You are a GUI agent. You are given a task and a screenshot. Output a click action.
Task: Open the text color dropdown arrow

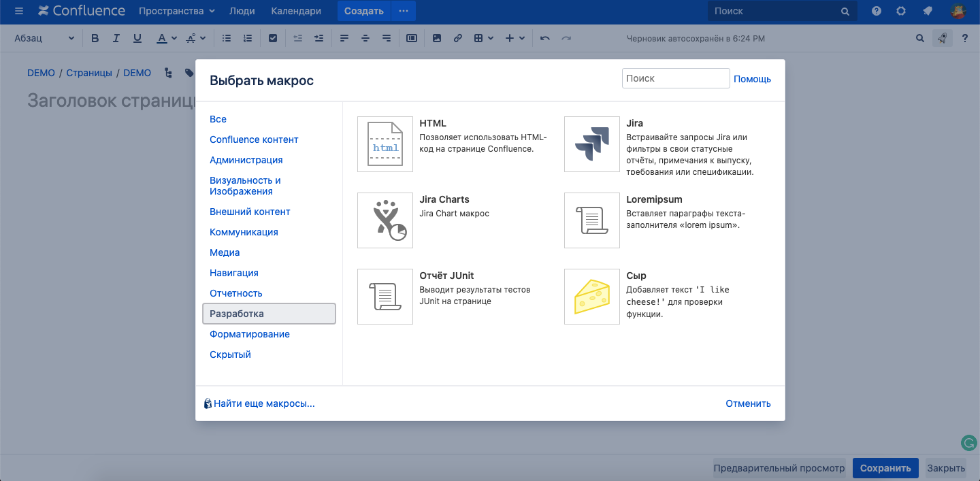coord(174,39)
